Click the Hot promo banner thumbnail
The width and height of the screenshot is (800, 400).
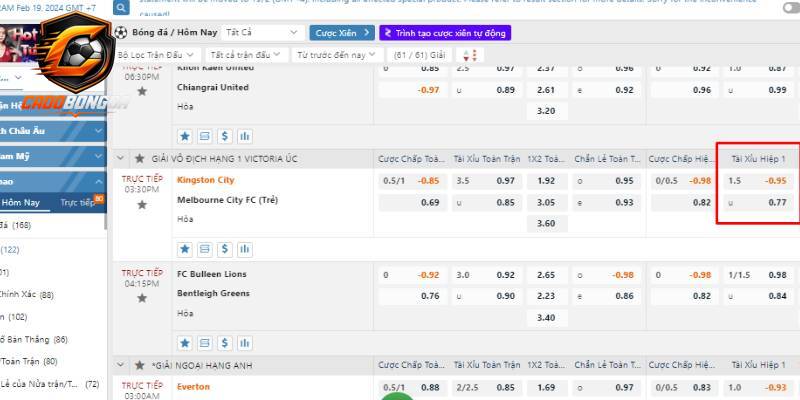19,44
